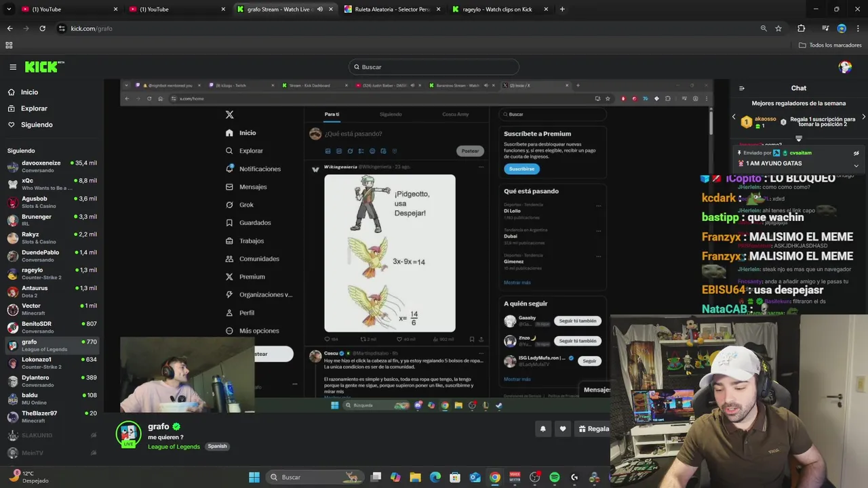Open TheBlazer97 followed channel

[x=52, y=417]
